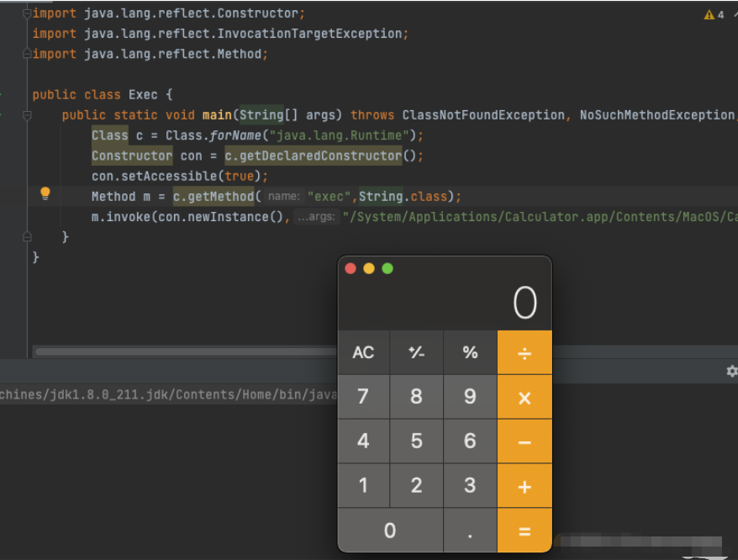
Task: Click the java.lang.reflect.Constructor import line
Action: (168, 13)
